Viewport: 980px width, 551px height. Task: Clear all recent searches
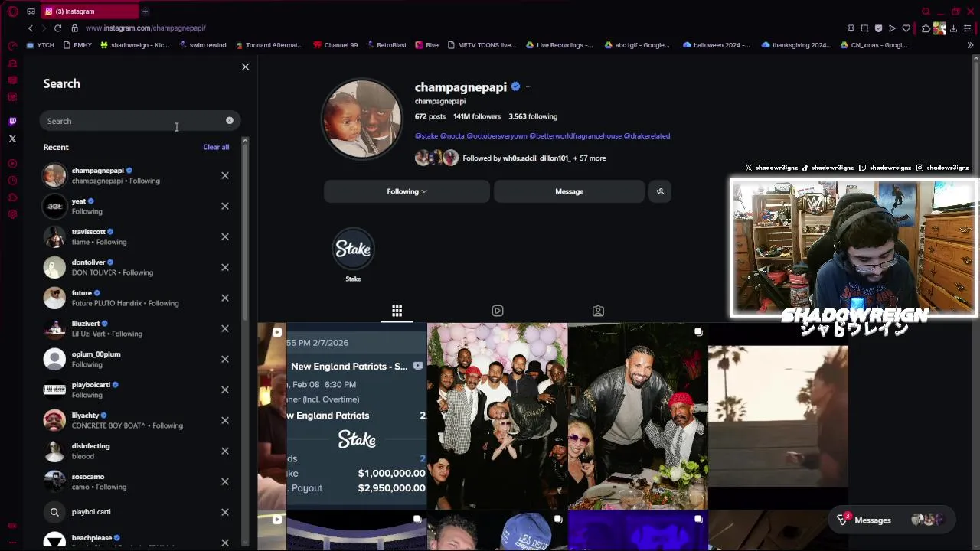coord(216,147)
